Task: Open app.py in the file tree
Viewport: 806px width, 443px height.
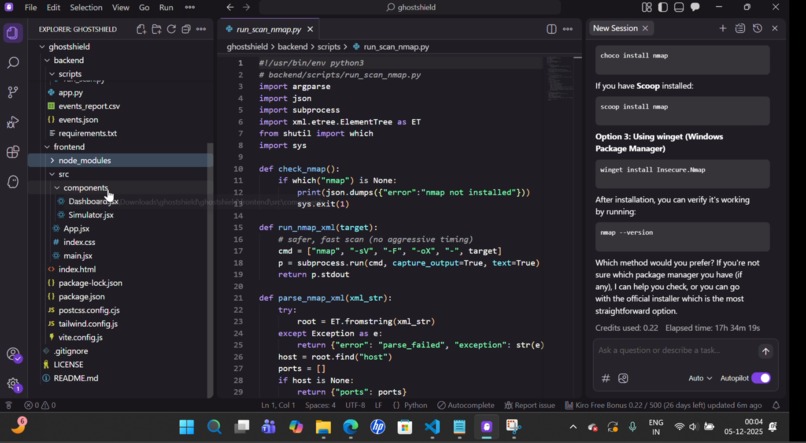Action: pyautogui.click(x=70, y=93)
